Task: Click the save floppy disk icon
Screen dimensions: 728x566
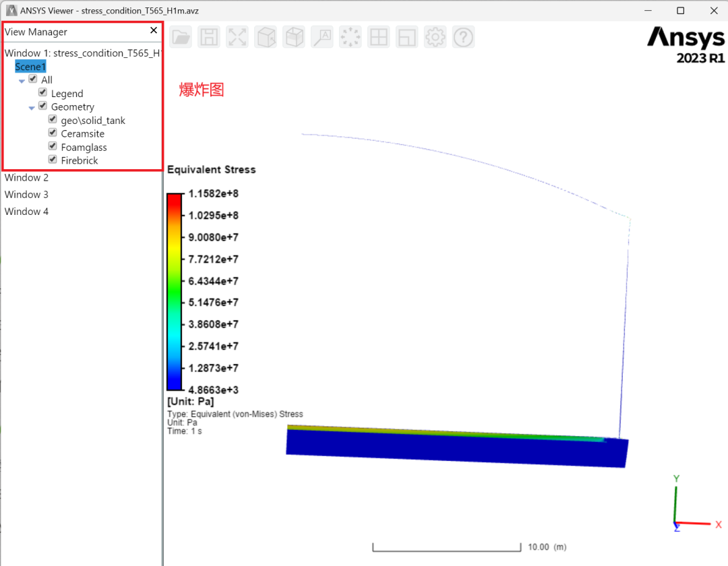Action: (x=209, y=37)
